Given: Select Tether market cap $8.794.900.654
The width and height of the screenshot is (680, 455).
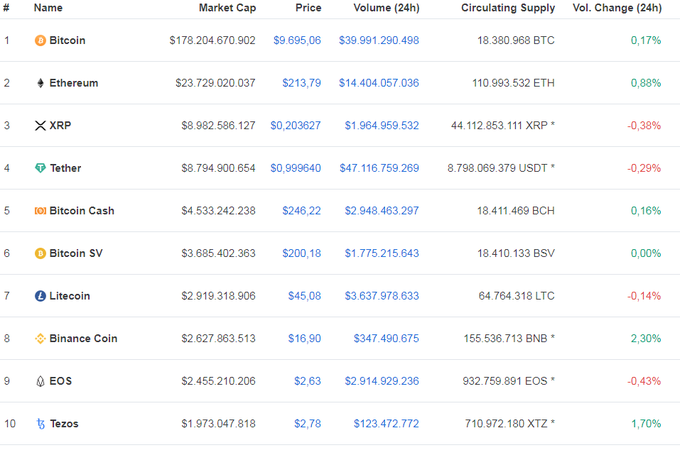Looking at the screenshot, I should 219,168.
